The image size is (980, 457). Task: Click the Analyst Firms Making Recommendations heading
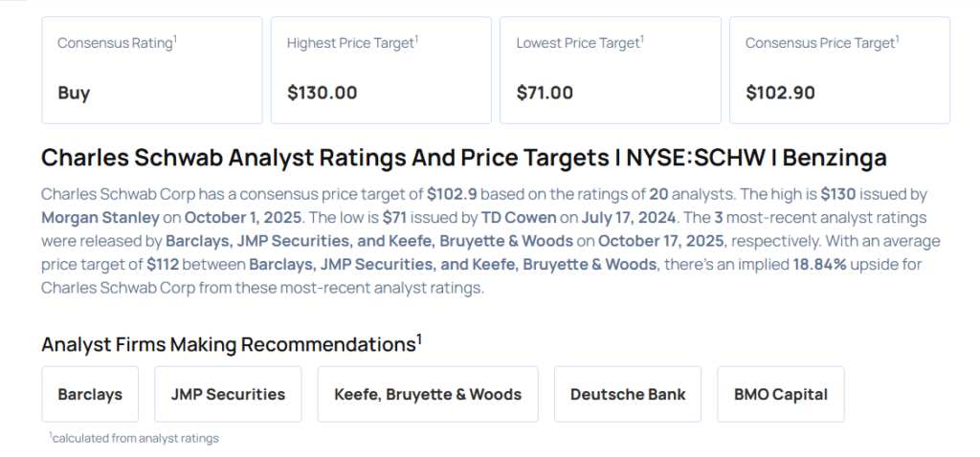(x=231, y=344)
